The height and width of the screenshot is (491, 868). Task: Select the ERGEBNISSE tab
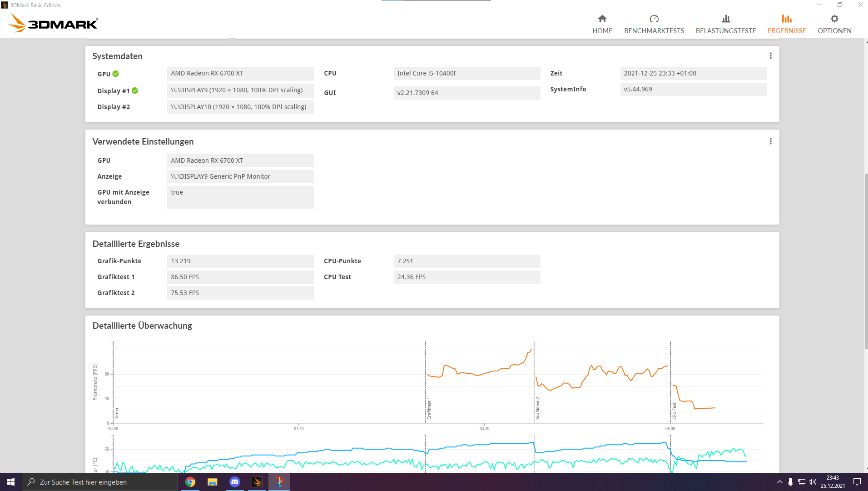pyautogui.click(x=787, y=24)
